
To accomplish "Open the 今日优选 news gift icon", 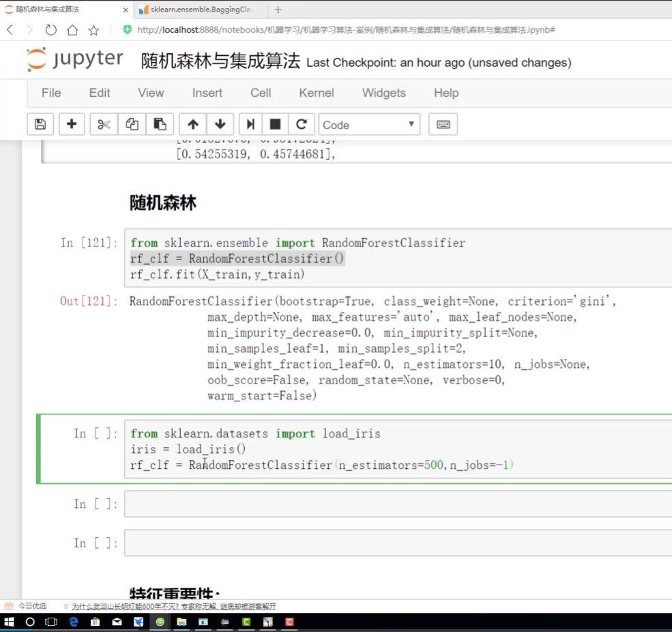I will click(x=9, y=606).
